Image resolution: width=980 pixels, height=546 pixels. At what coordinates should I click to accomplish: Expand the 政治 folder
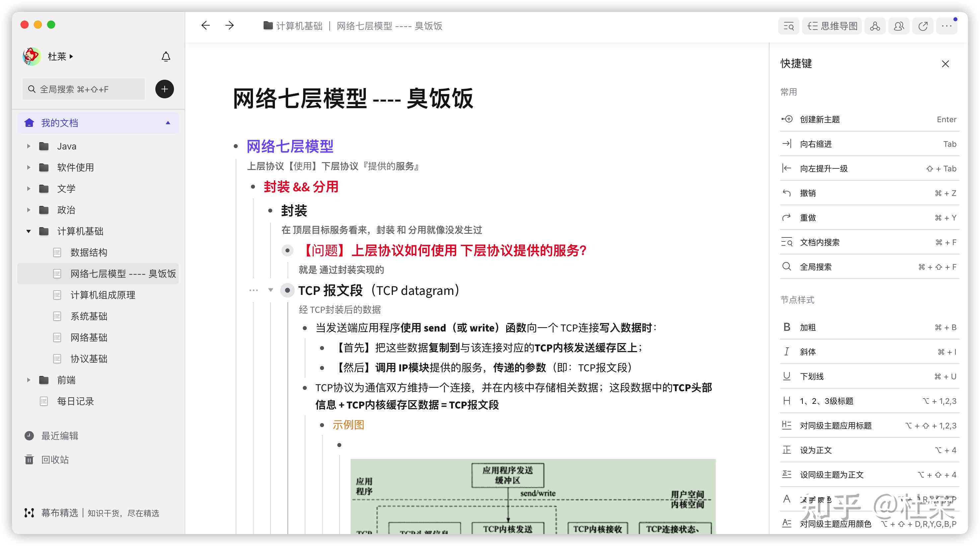29,210
